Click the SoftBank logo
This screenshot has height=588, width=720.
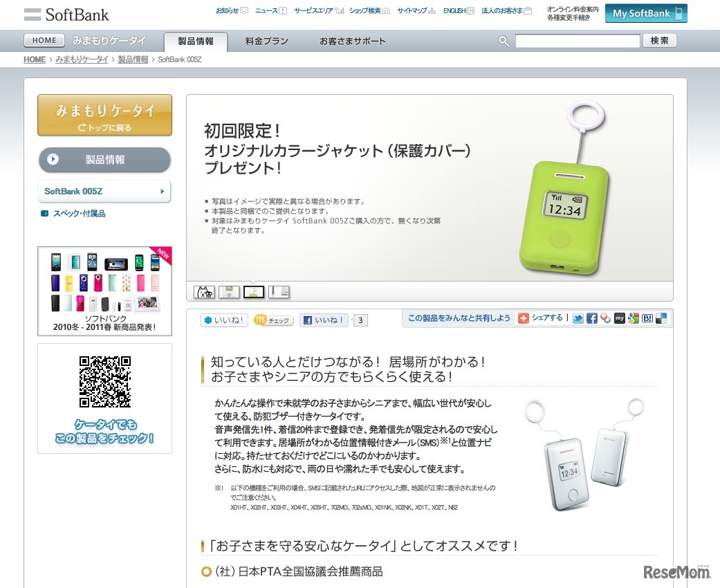click(x=66, y=15)
